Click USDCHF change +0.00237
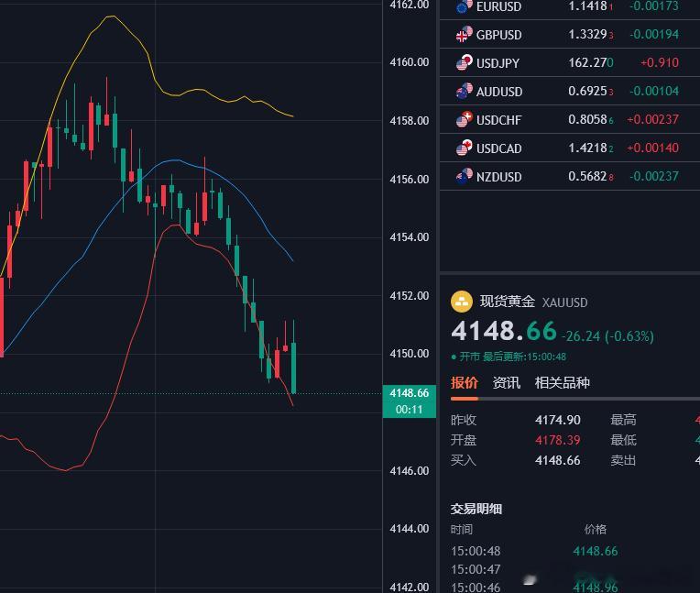 tap(652, 119)
